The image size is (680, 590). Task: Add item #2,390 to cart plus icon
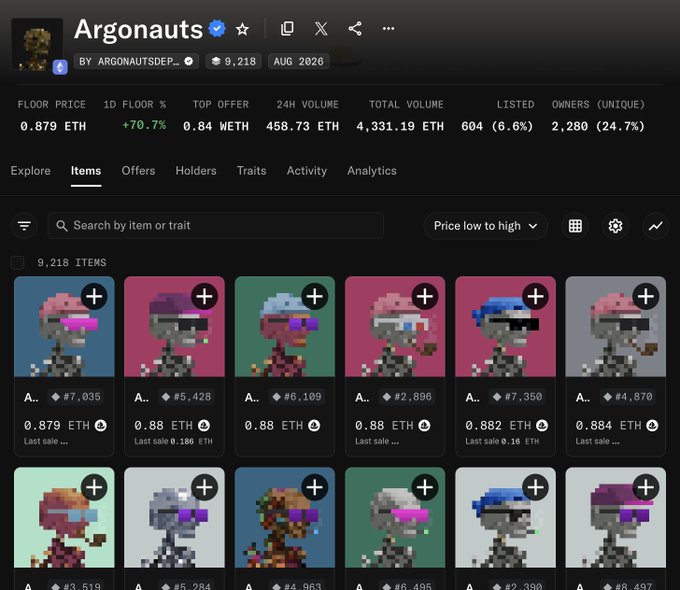535,487
